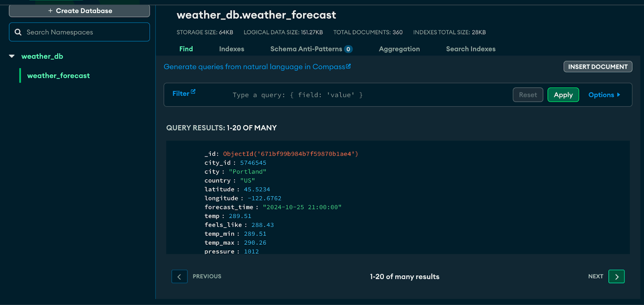The height and width of the screenshot is (305, 644).
Task: Click the Create Database button
Action: tap(79, 11)
